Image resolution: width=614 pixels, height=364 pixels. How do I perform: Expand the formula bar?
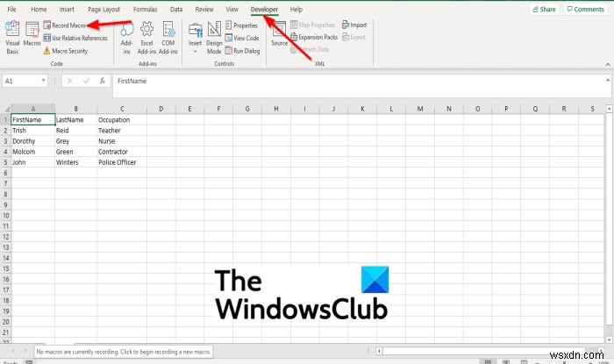click(607, 81)
